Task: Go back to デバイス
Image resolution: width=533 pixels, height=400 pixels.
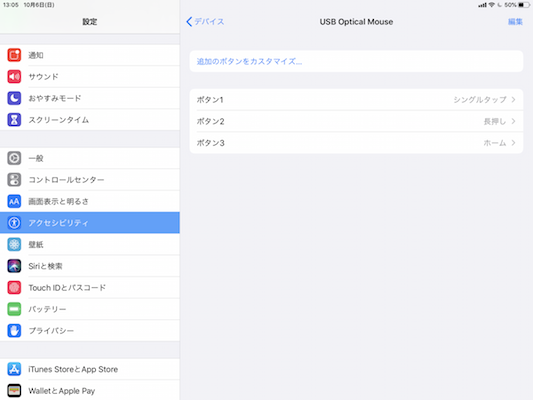Action: 205,22
